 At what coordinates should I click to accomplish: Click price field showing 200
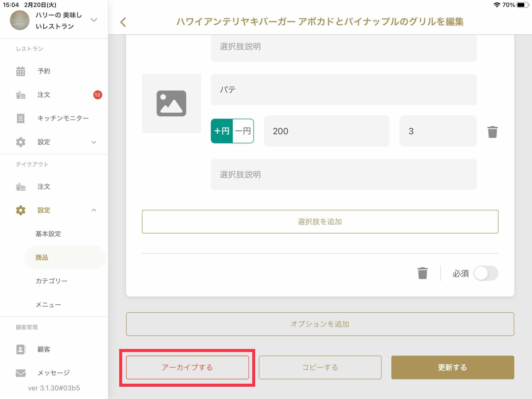(326, 131)
